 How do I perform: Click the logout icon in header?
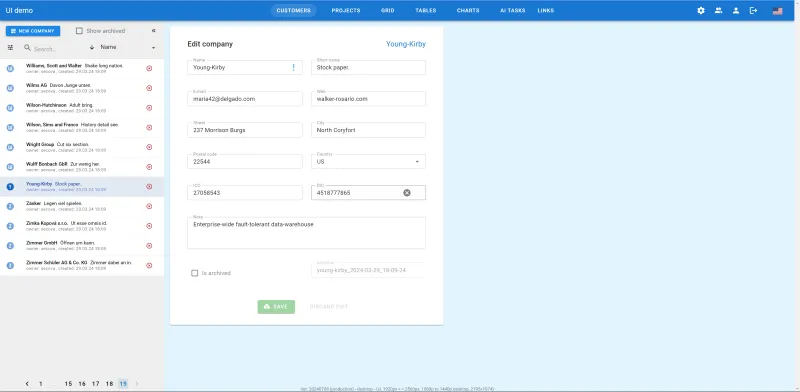[754, 10]
